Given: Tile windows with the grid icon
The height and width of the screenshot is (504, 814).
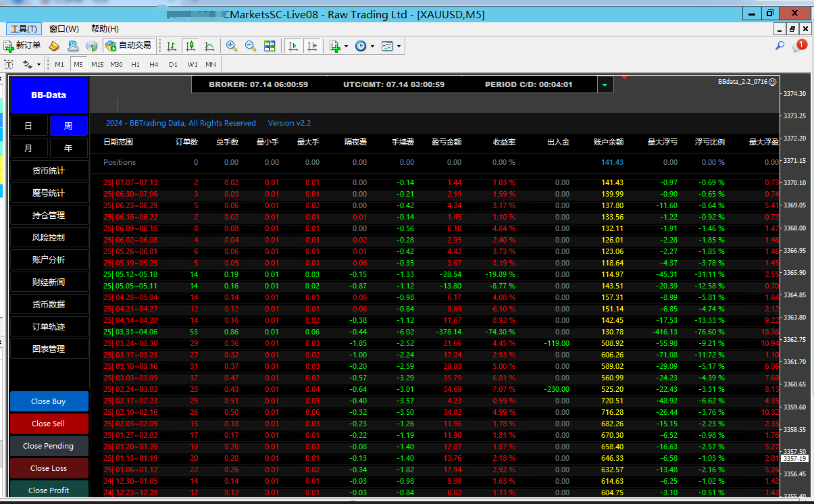Looking at the screenshot, I should 270,46.
